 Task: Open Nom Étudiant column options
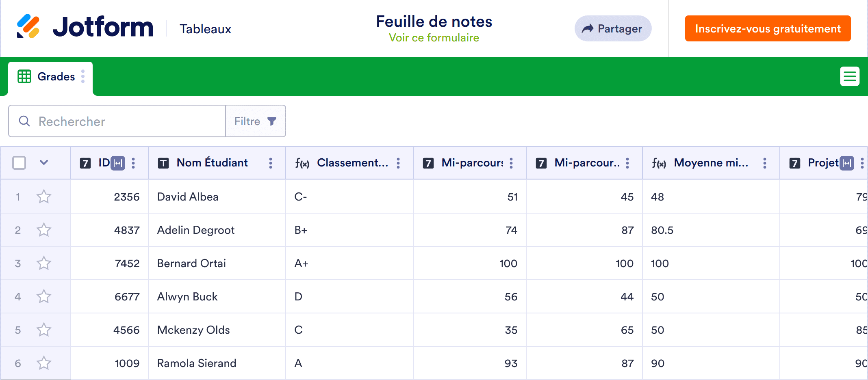(271, 163)
